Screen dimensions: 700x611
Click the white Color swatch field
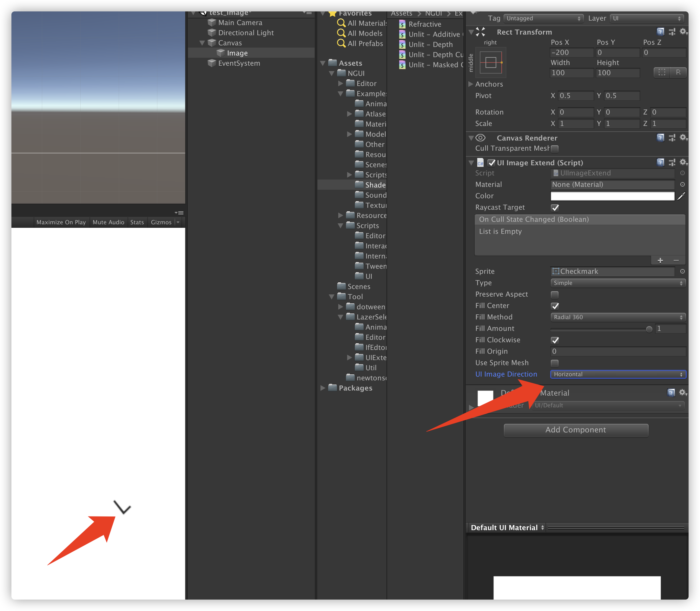coord(612,196)
